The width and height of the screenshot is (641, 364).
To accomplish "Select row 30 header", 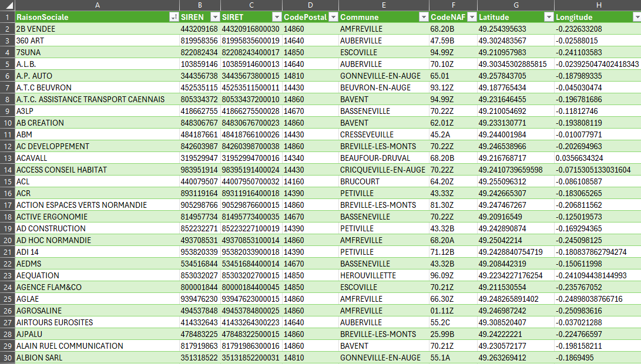I will (8, 358).
